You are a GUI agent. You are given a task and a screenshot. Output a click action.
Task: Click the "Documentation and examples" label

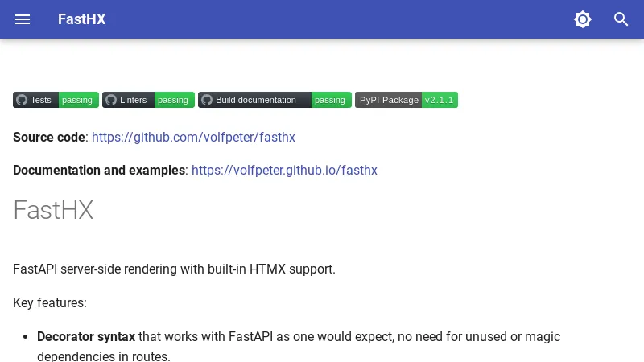[99, 171]
